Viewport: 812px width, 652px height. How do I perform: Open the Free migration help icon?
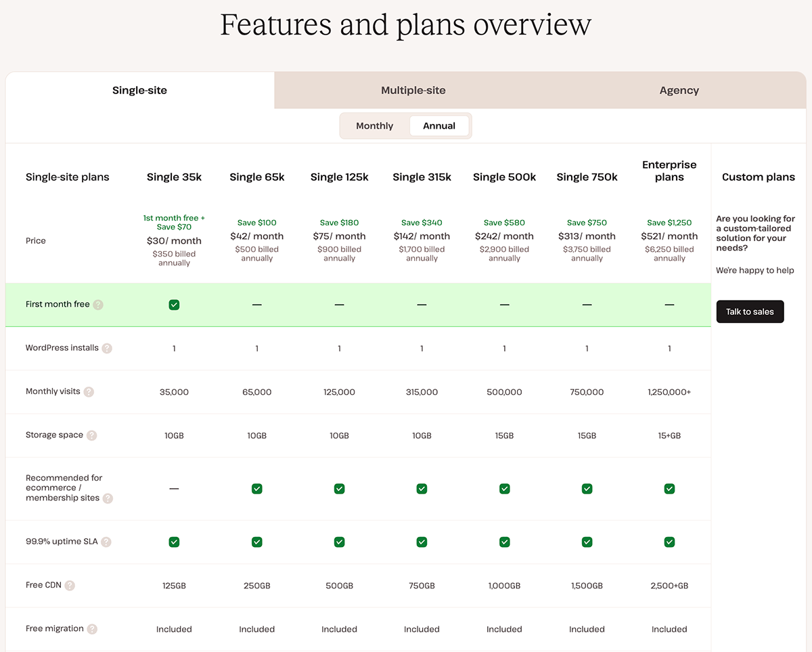tap(92, 629)
